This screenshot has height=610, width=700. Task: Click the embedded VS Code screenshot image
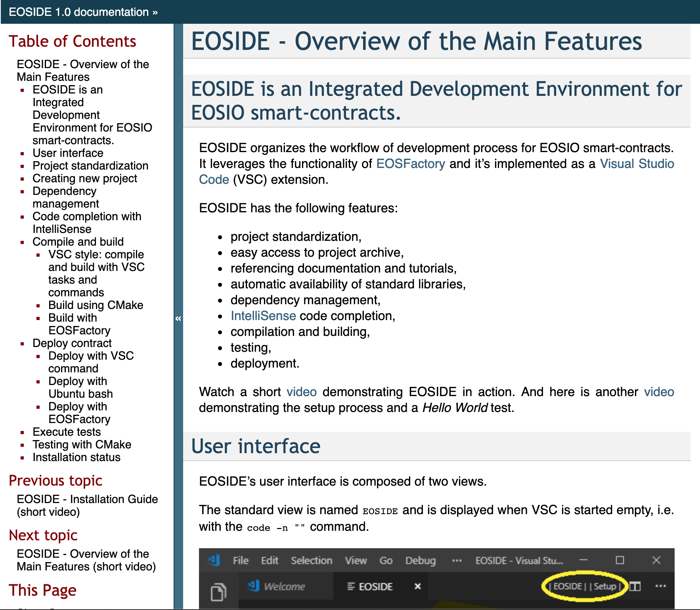[x=437, y=579]
